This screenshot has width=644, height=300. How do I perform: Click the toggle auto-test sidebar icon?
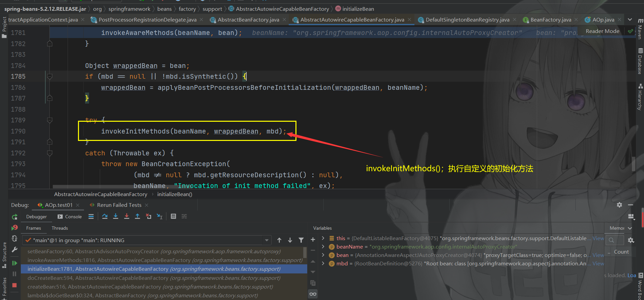(x=14, y=238)
